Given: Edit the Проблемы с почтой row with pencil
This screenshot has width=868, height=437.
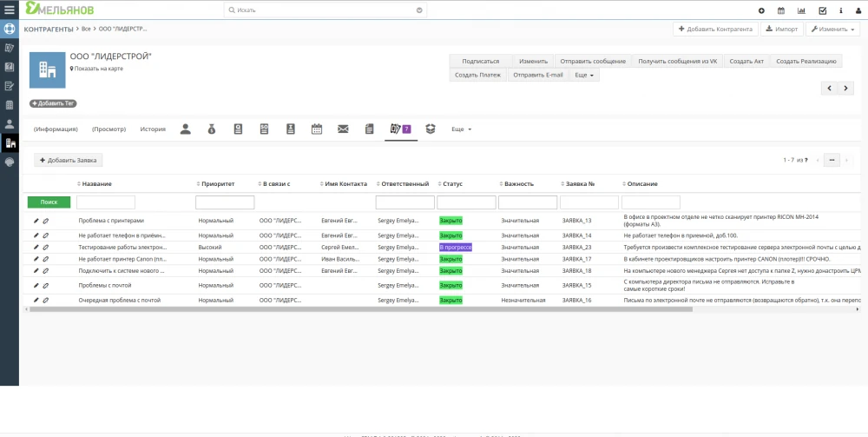Looking at the screenshot, I should (x=36, y=285).
